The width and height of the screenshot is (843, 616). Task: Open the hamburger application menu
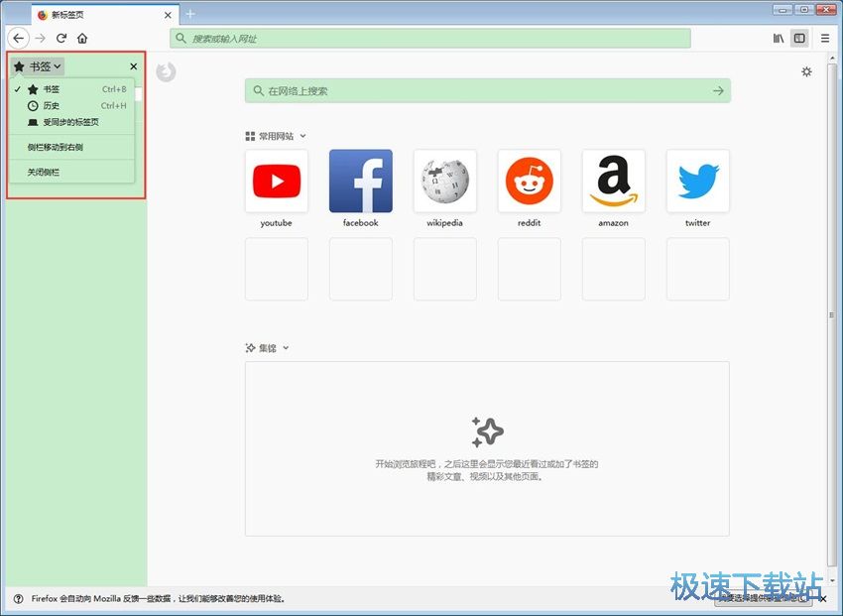click(x=825, y=38)
